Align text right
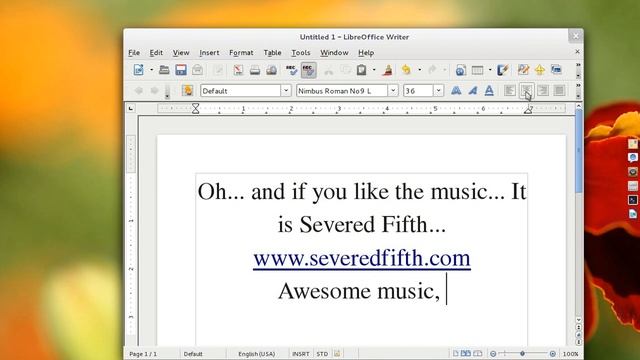Viewport: 640px width, 360px height. [x=543, y=90]
